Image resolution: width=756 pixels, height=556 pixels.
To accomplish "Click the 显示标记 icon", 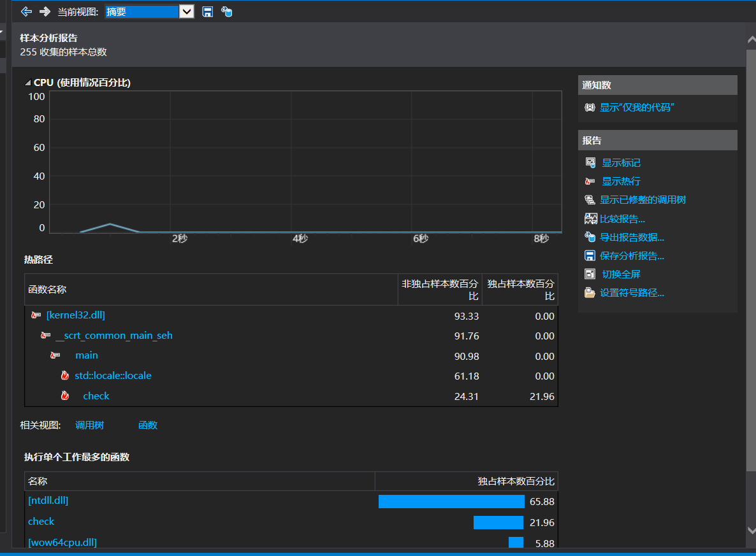I will (590, 163).
